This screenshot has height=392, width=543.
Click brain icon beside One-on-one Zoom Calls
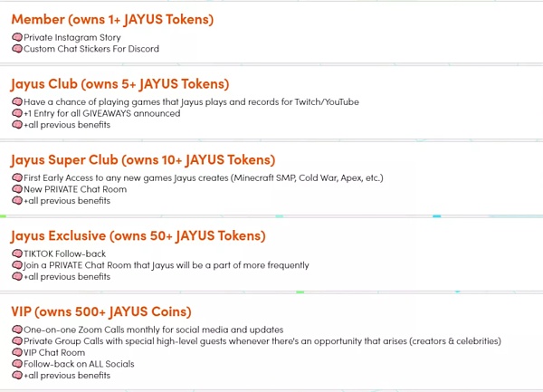point(17,330)
